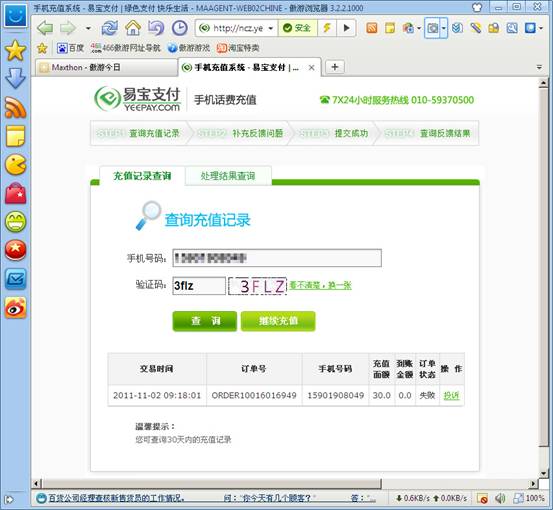Open the download manager arrow in the sidebar
This screenshot has height=510, width=553.
[x=15, y=78]
